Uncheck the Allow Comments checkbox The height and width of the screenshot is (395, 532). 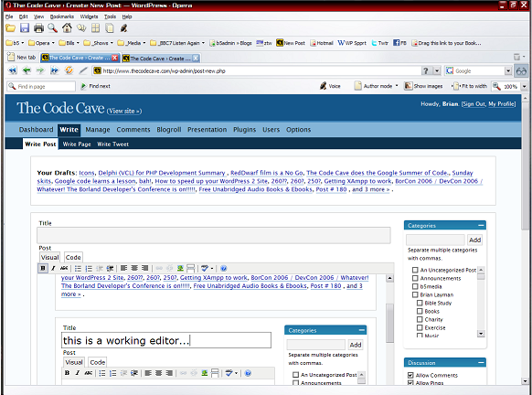pyautogui.click(x=410, y=375)
